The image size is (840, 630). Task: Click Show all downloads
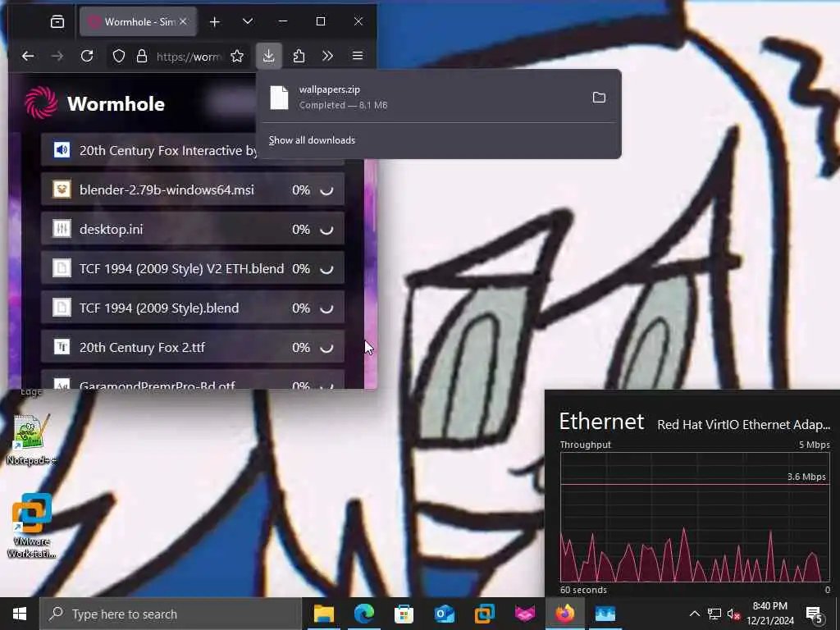[x=312, y=139]
